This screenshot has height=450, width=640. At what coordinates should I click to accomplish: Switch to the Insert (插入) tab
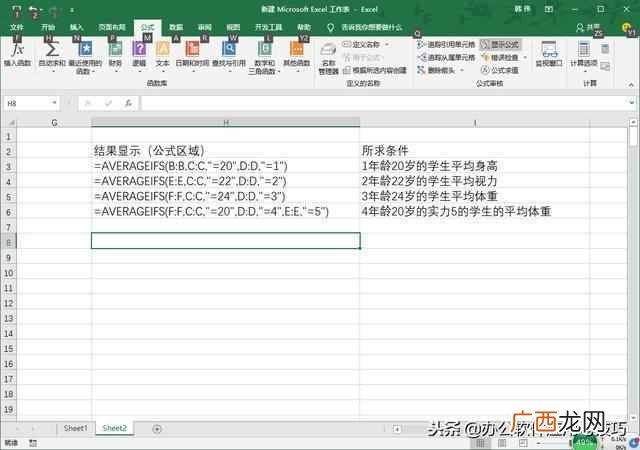(77, 27)
